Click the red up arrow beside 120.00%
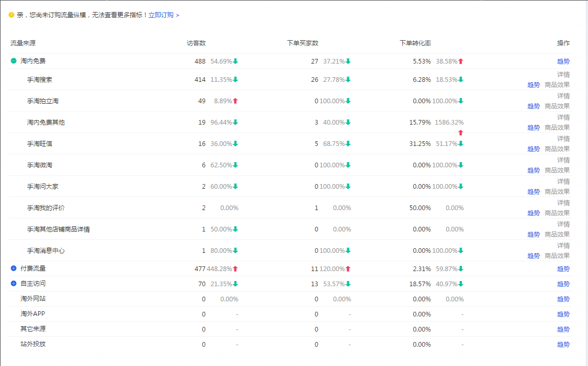588x366 pixels. click(x=348, y=269)
